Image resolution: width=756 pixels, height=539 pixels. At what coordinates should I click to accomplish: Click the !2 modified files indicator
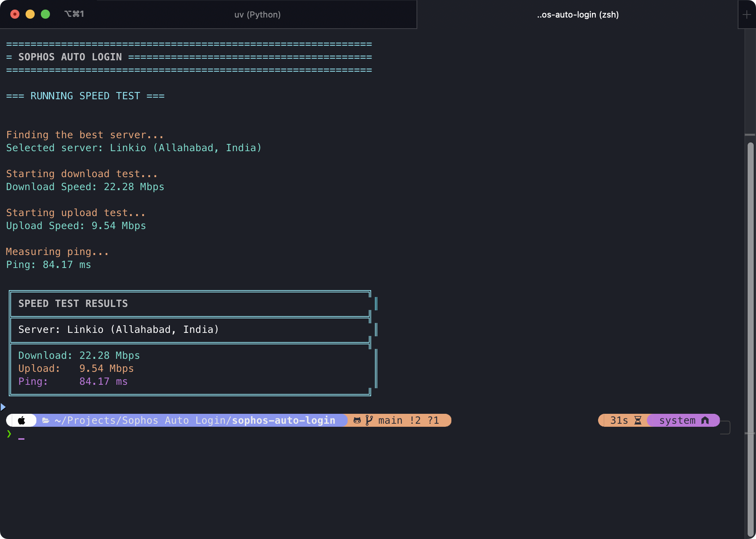[x=415, y=420]
